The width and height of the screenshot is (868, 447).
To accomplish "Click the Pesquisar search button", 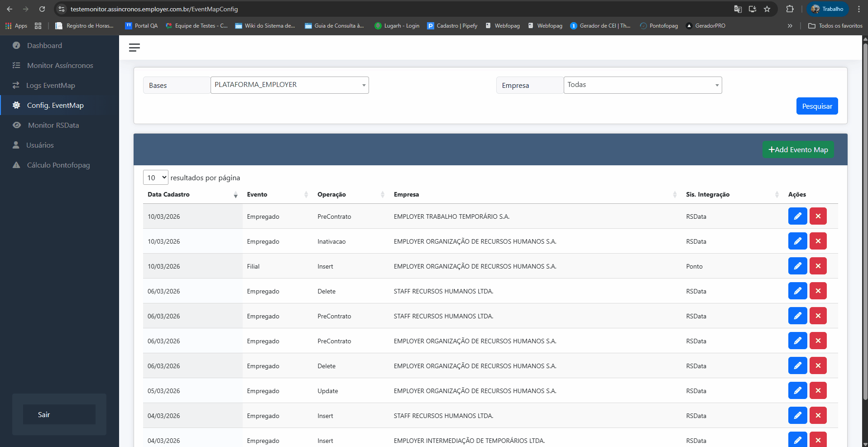I will point(817,106).
